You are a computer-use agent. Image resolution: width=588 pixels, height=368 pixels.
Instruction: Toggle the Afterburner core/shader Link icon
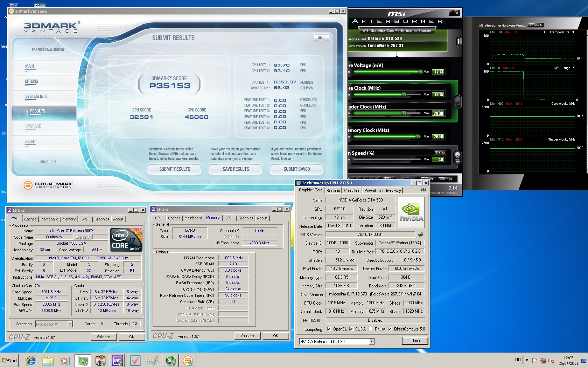point(457,102)
